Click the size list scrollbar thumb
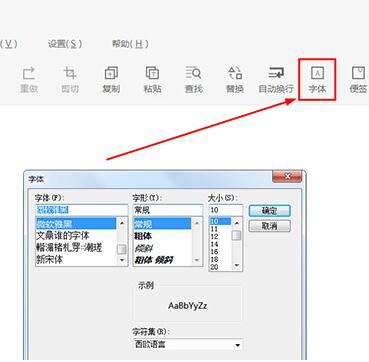The width and height of the screenshot is (369, 362). tap(237, 236)
